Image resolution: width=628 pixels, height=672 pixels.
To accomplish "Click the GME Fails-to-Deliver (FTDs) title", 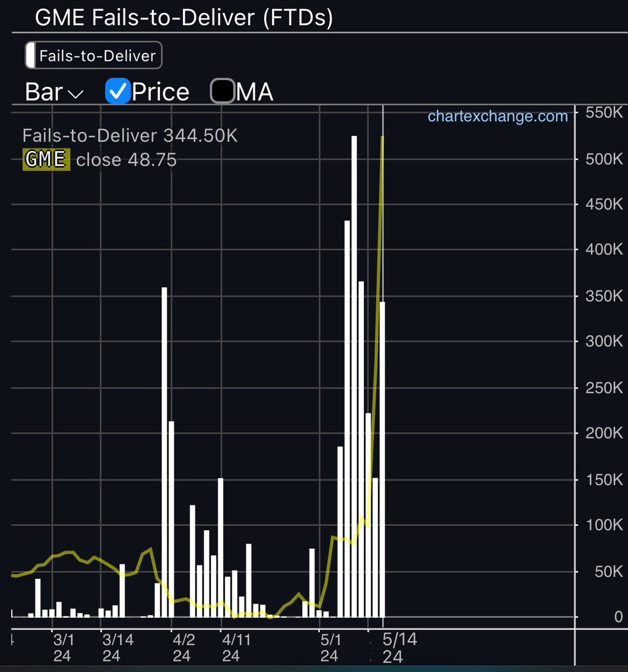I will [x=184, y=17].
